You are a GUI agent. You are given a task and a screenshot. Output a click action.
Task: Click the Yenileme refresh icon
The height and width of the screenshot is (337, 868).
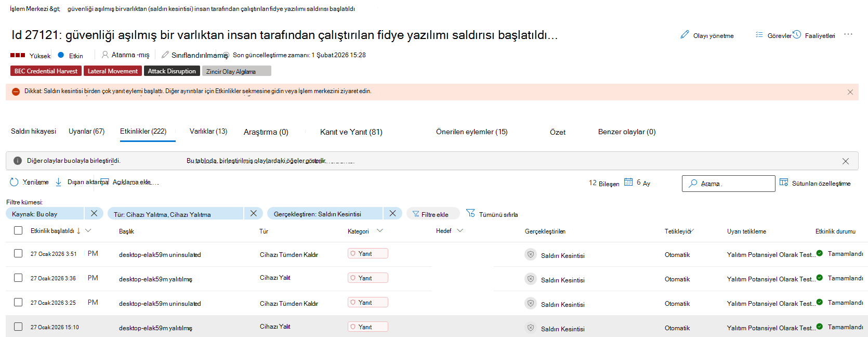[14, 182]
